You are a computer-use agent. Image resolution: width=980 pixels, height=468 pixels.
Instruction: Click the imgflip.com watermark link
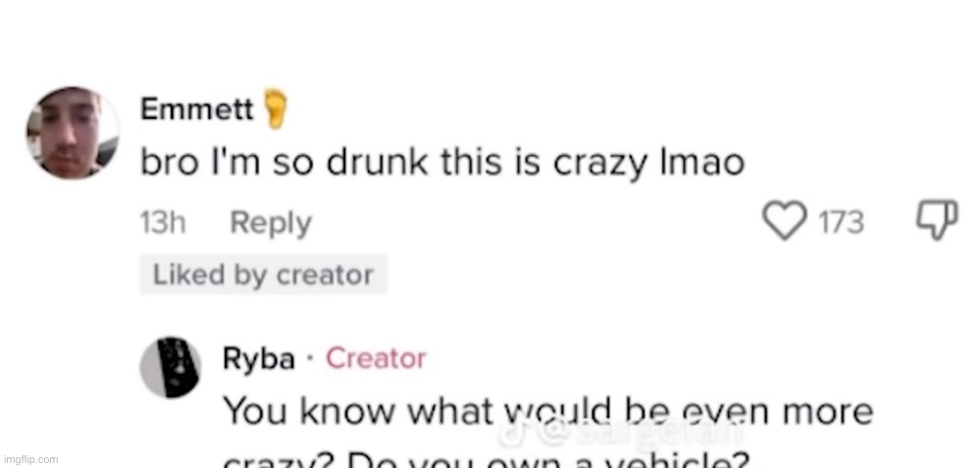[33, 460]
